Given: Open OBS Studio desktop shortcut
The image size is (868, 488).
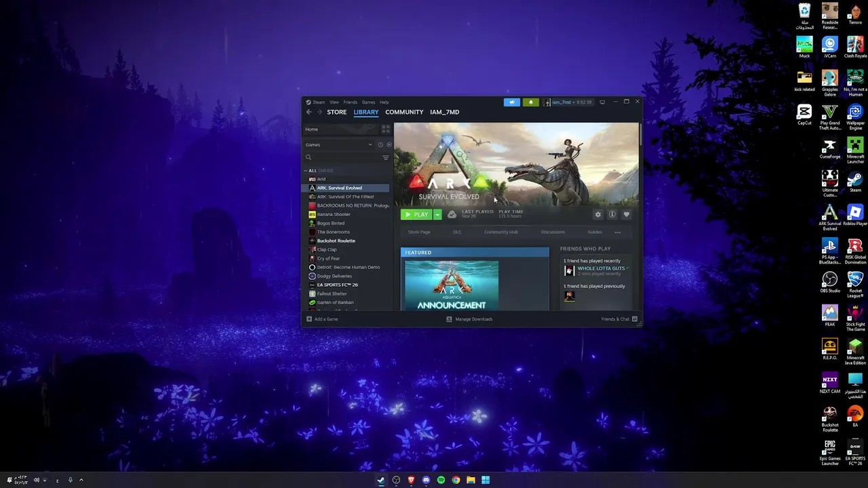Looking at the screenshot, I should [x=830, y=283].
